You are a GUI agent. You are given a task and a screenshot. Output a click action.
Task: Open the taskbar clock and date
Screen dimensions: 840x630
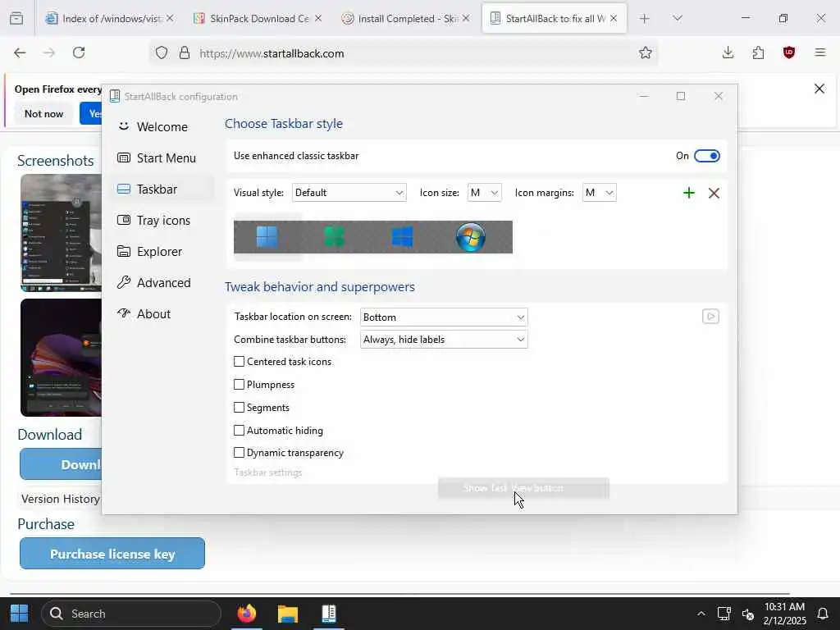point(784,614)
